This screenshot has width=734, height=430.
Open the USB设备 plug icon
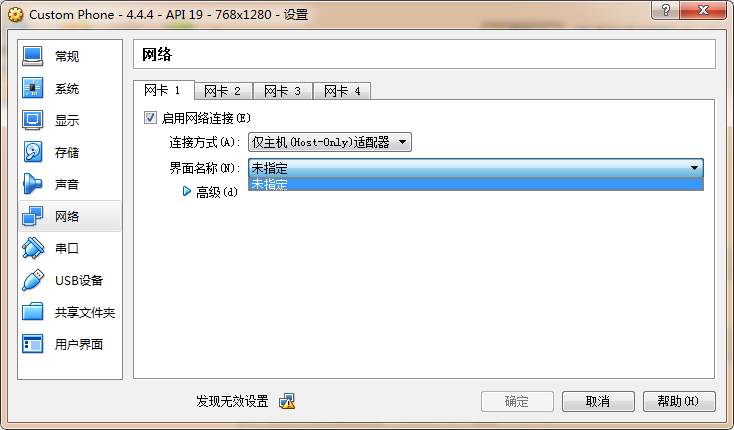(32, 280)
